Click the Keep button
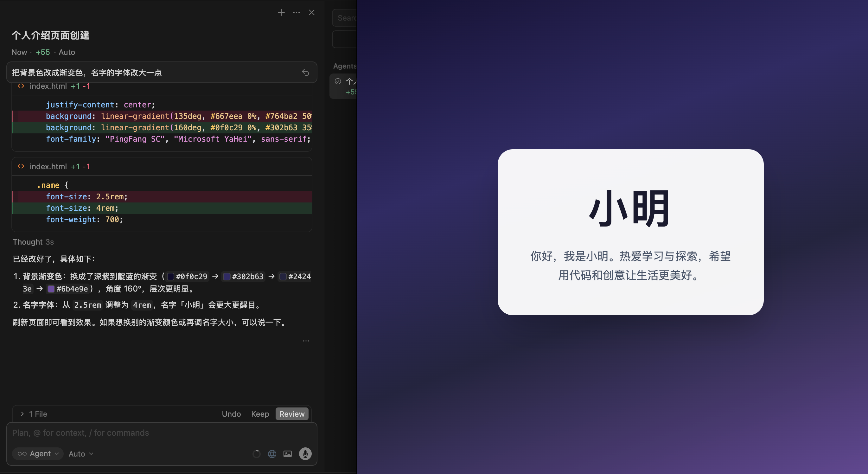This screenshot has width=868, height=474. 260,414
